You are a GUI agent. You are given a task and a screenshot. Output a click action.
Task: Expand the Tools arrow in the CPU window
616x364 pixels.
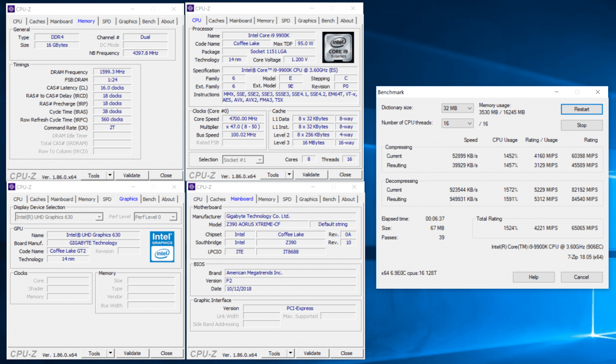pyautogui.click(x=289, y=174)
